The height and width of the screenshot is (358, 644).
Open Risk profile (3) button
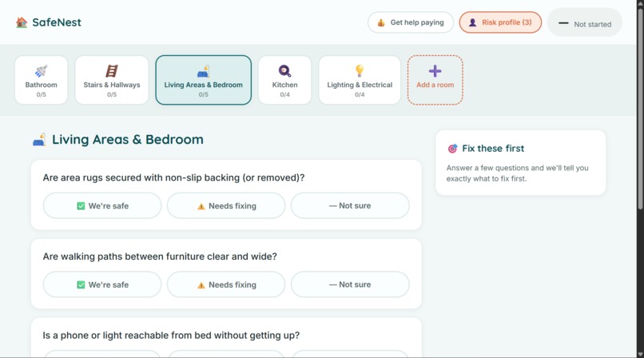coord(500,22)
